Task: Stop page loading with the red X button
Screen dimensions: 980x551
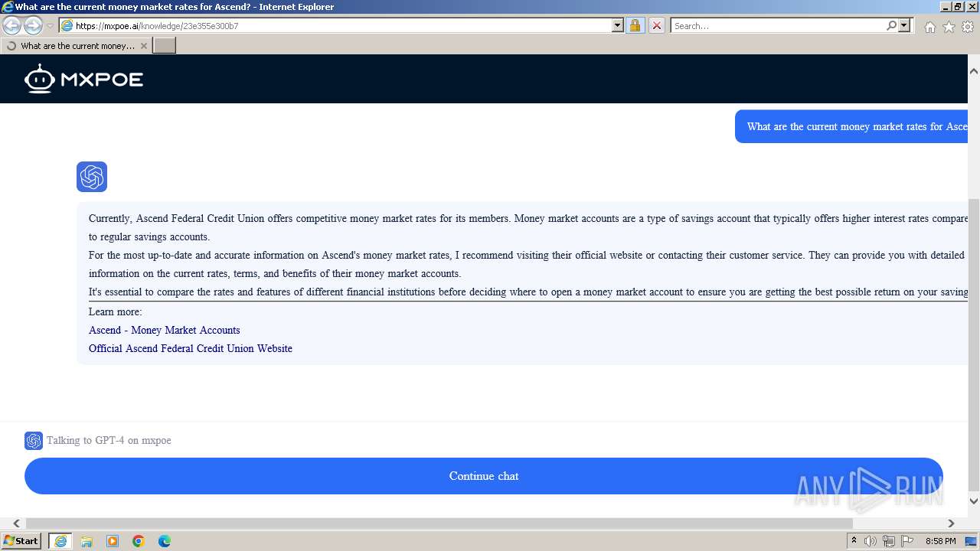Action: click(656, 25)
